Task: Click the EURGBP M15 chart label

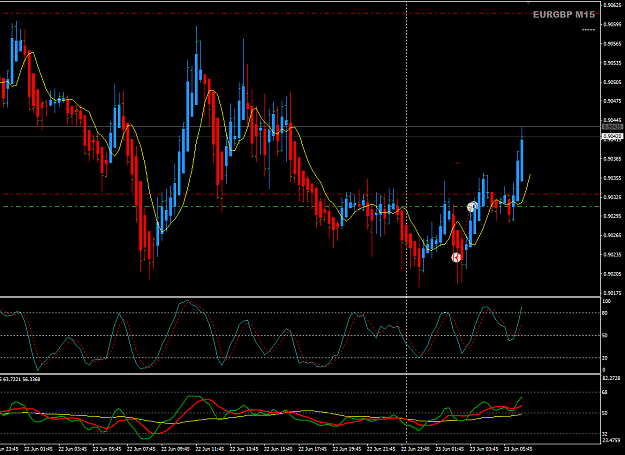Action: click(564, 15)
